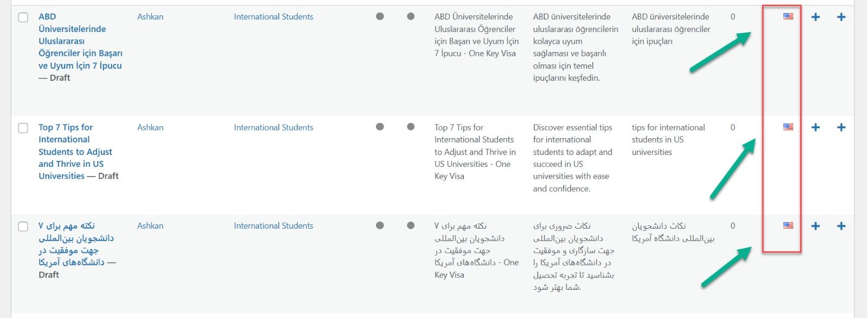
Task: Check the box beside the Persian draft post
Action: pos(23,226)
